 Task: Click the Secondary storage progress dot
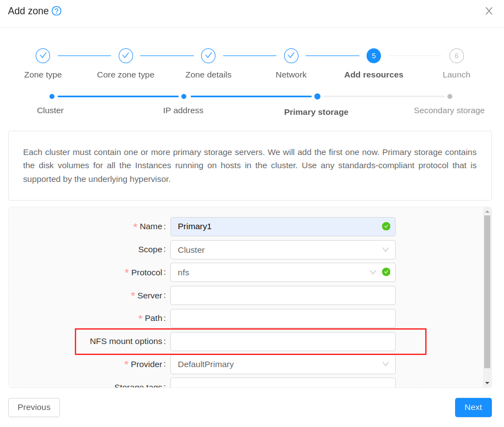click(450, 96)
